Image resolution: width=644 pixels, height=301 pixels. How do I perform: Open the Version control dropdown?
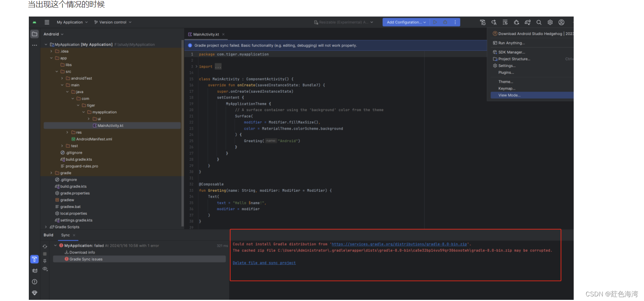point(113,22)
